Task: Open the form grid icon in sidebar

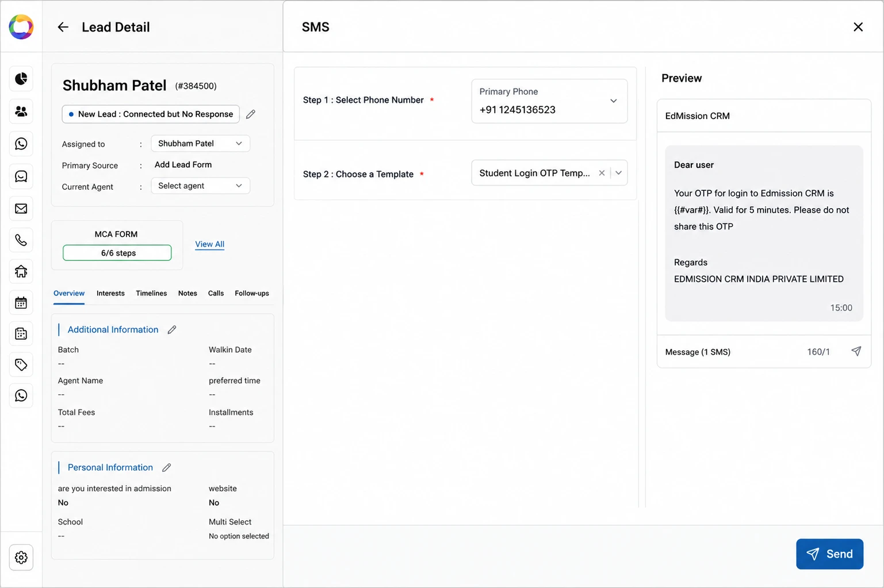Action: click(21, 334)
